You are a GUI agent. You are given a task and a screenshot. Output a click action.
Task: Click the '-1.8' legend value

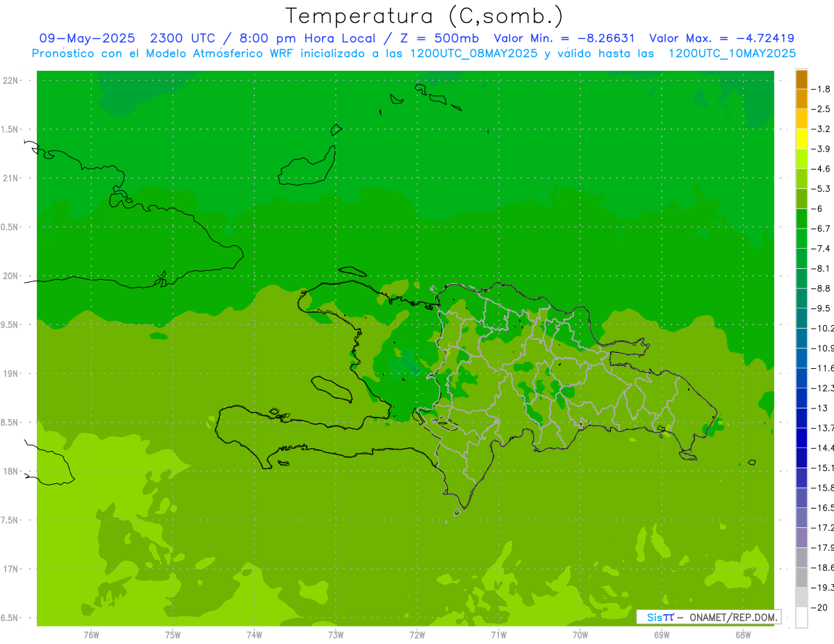(x=821, y=89)
